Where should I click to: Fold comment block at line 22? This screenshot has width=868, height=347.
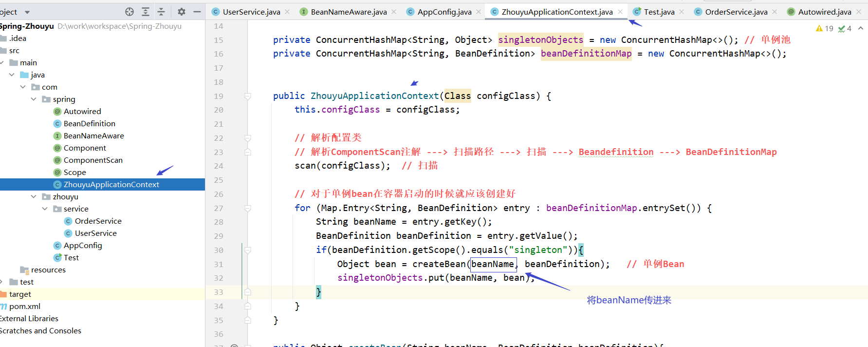click(247, 138)
